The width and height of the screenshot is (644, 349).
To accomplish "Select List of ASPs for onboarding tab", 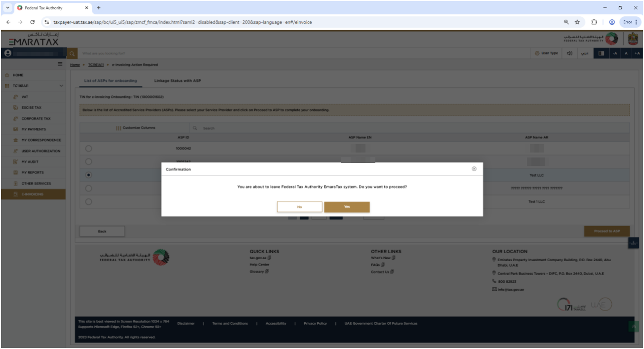I will pyautogui.click(x=111, y=80).
